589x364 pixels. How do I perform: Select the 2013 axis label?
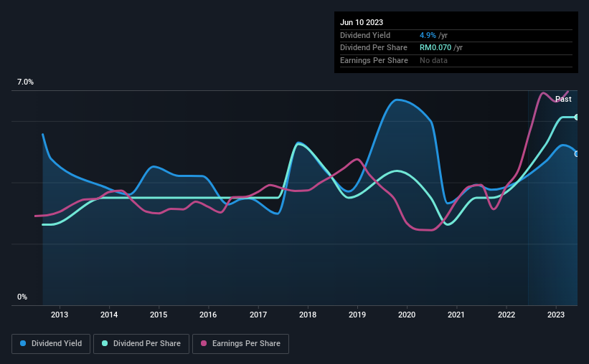point(60,315)
